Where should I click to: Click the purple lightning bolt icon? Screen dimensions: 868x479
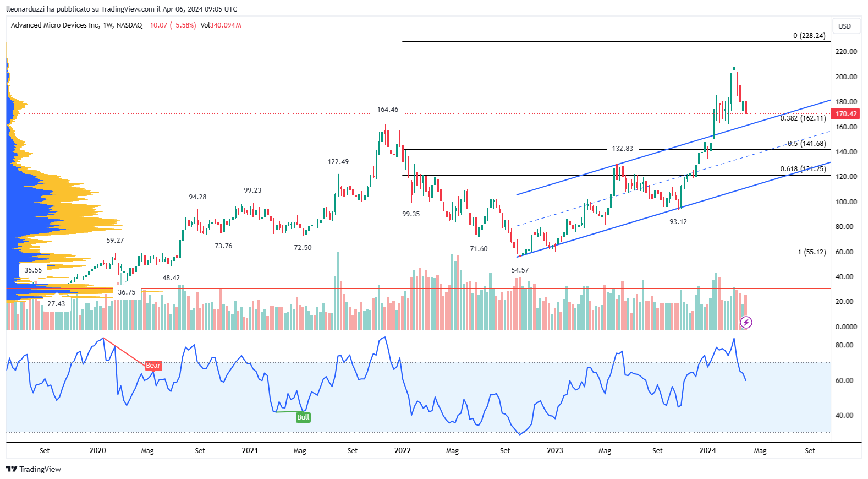[x=746, y=322]
